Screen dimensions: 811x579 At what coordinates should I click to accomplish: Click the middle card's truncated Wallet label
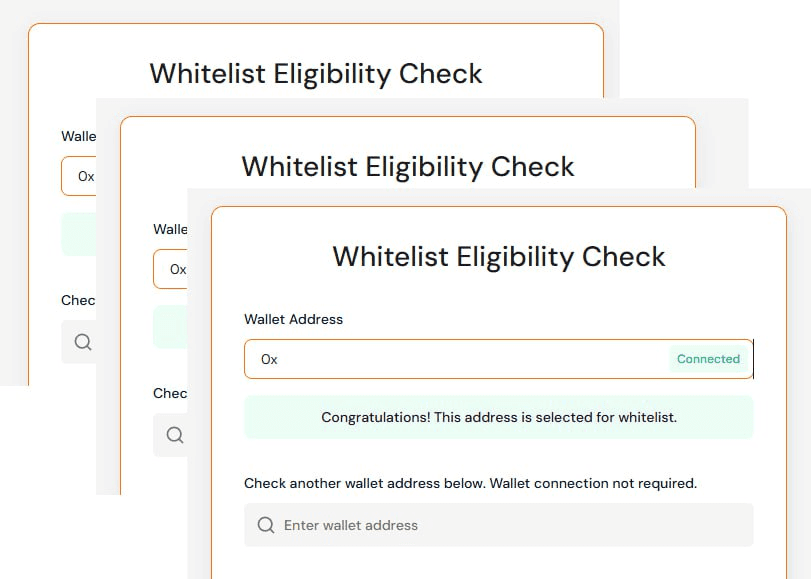[x=170, y=229]
